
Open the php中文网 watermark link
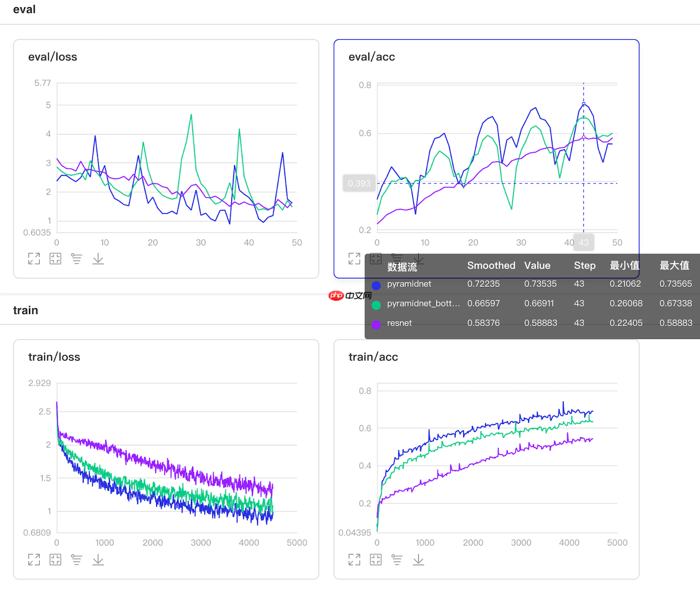(350, 295)
